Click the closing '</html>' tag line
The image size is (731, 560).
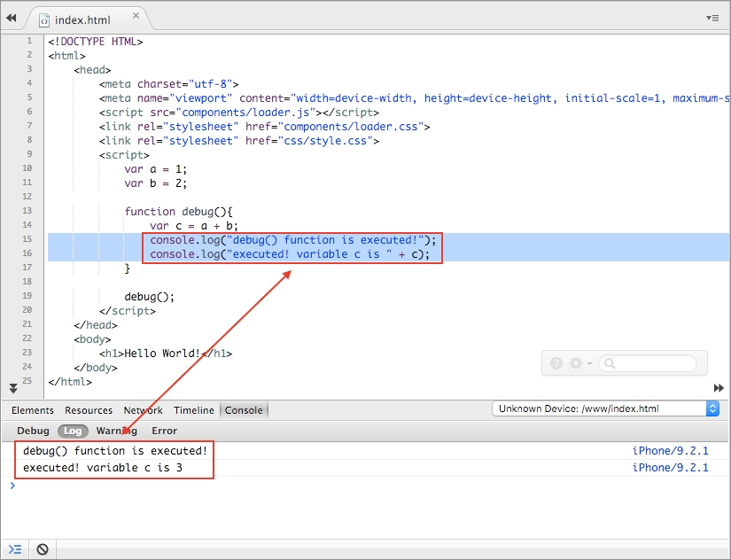pos(70,382)
